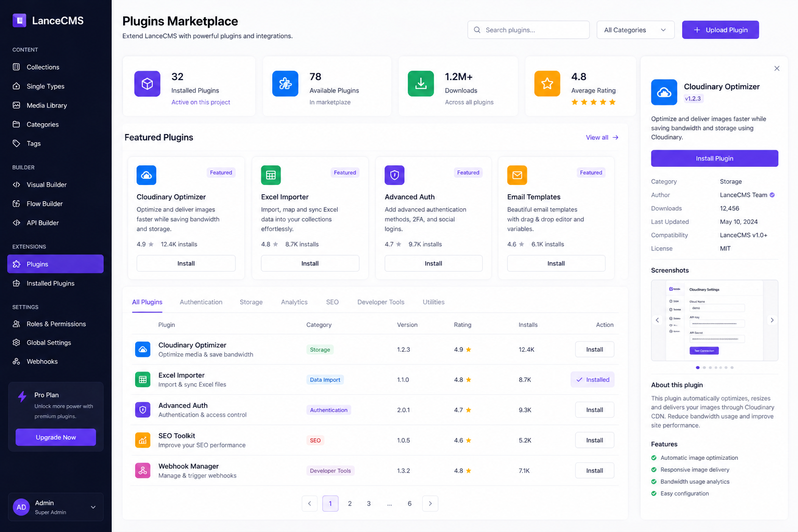The width and height of the screenshot is (798, 532).
Task: Open the All Categories dropdown
Action: point(635,30)
